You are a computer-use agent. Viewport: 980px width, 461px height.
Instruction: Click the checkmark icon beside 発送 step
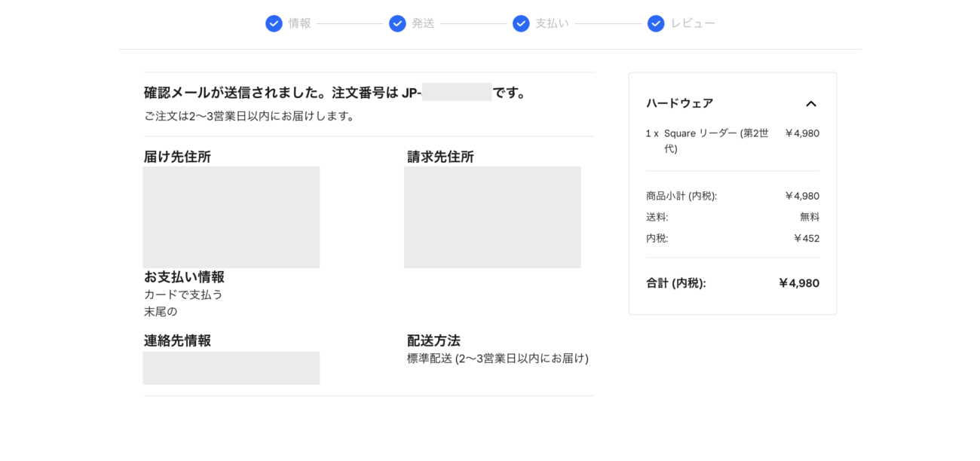coord(397,23)
